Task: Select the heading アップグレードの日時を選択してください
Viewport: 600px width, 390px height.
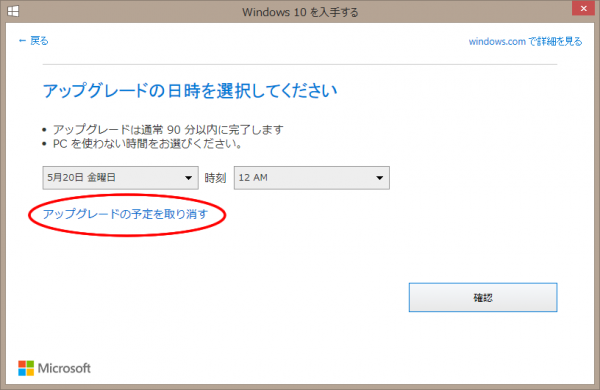Action: coord(190,91)
